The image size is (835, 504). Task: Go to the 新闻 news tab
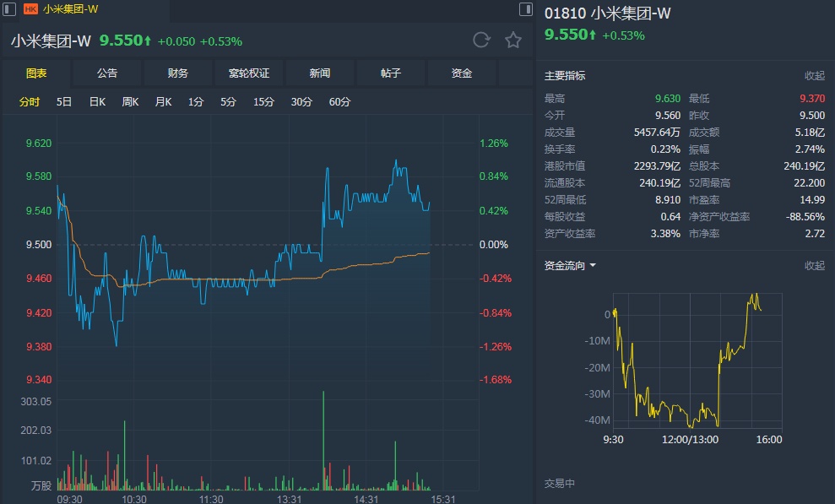(x=320, y=73)
